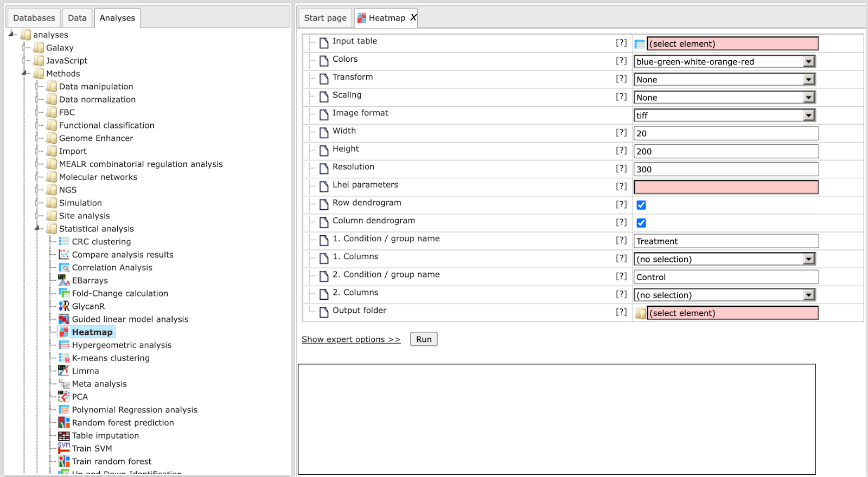Open the Colors dropdown
The image size is (868, 477).
724,62
